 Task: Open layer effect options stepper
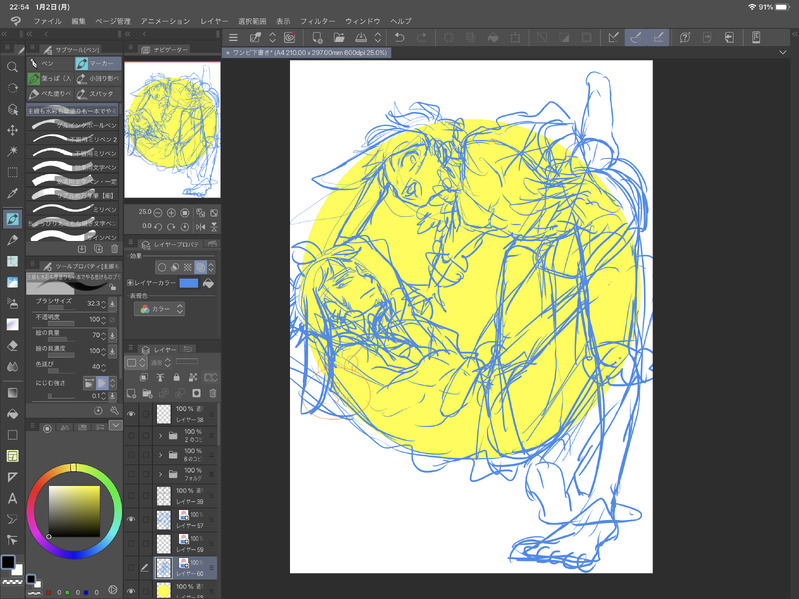click(x=211, y=267)
